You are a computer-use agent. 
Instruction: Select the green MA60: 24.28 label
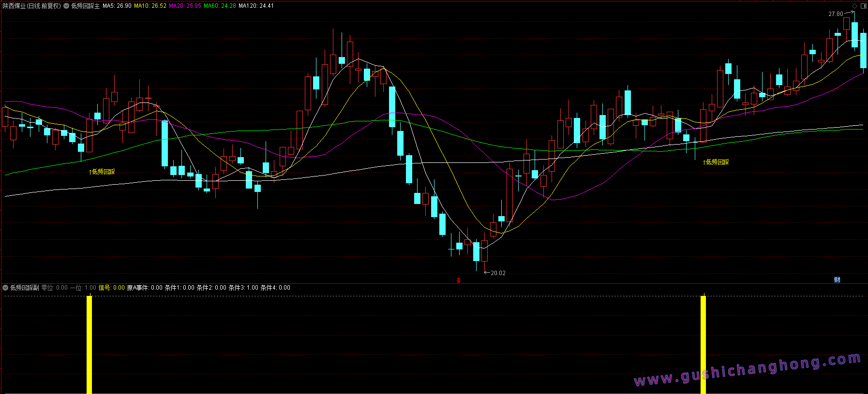pos(220,6)
